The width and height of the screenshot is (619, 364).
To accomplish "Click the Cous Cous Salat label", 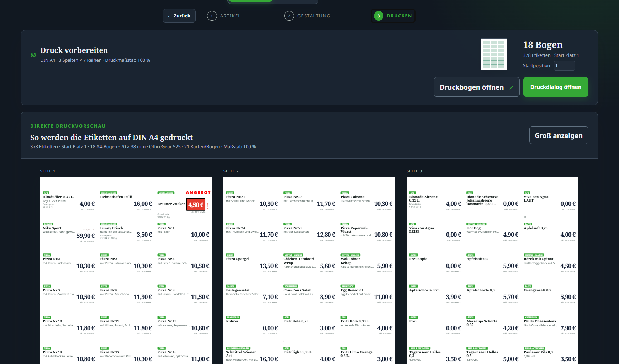I will [297, 290].
